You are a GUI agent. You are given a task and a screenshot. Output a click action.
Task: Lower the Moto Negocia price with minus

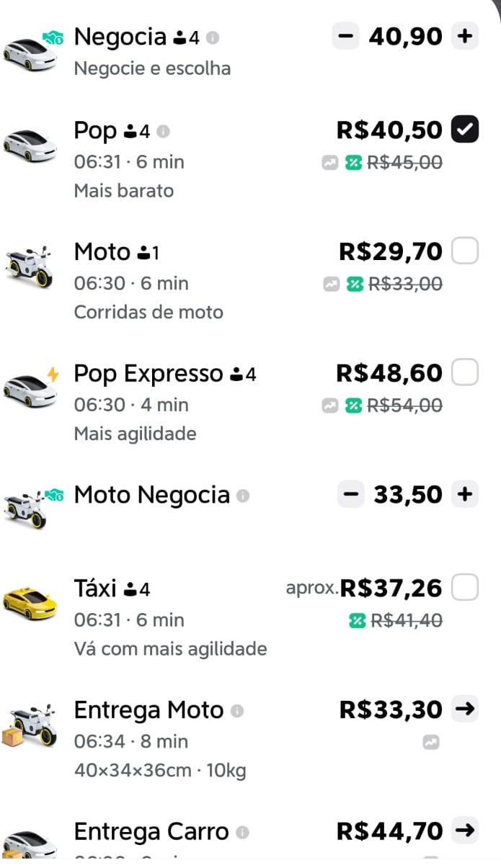[x=351, y=495]
